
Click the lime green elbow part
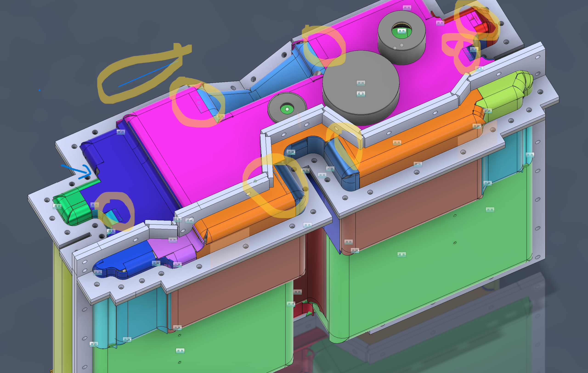pyautogui.click(x=503, y=95)
